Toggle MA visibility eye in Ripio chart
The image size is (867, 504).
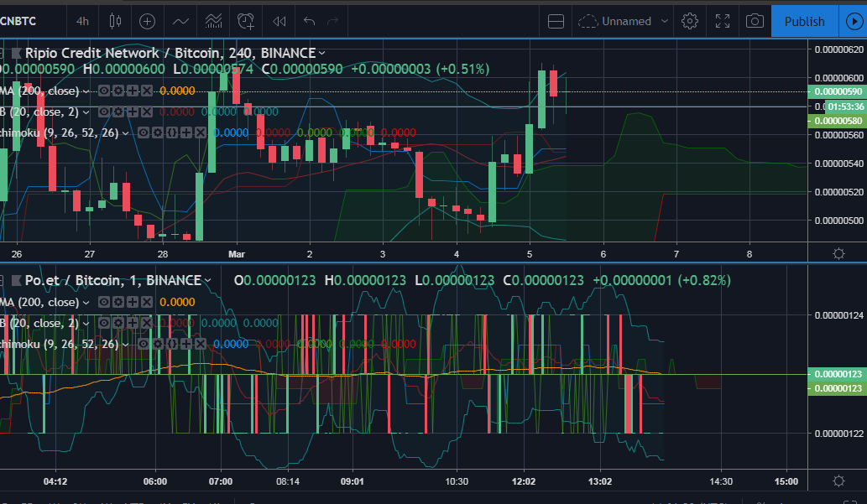tap(104, 91)
